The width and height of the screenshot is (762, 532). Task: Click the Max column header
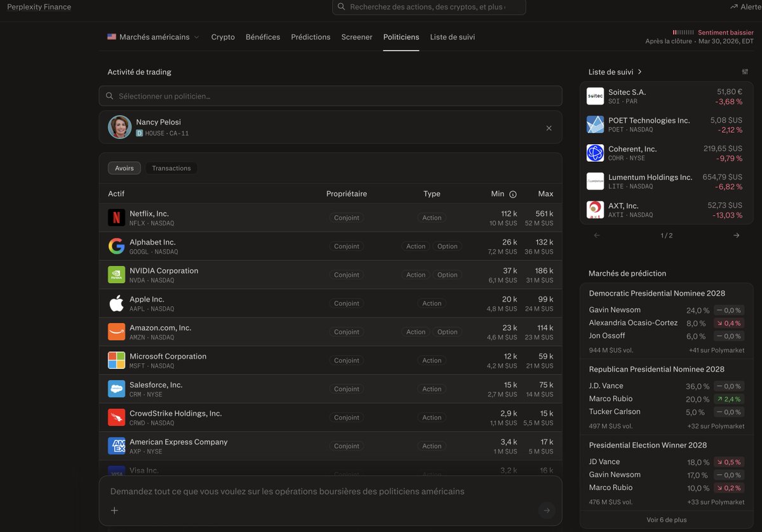click(x=545, y=194)
